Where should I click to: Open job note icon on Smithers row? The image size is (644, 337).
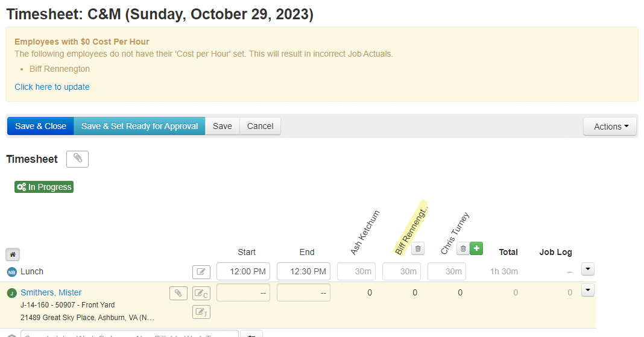point(201,312)
